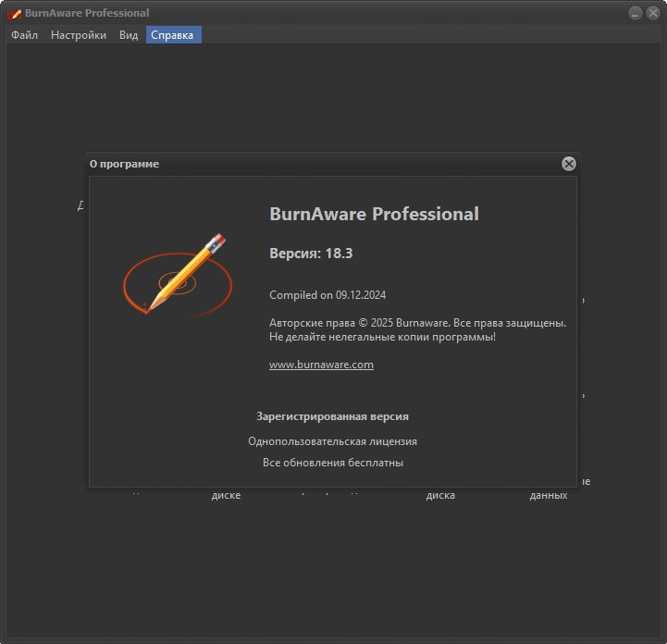Close the main BurnAware Professional window
This screenshot has height=644, width=667.
tap(652, 13)
